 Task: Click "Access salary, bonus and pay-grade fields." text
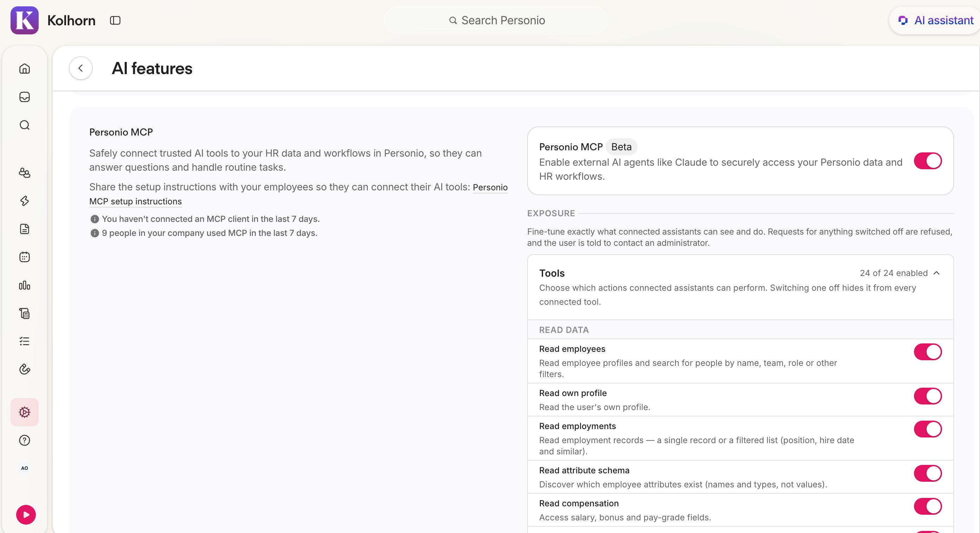[625, 518]
